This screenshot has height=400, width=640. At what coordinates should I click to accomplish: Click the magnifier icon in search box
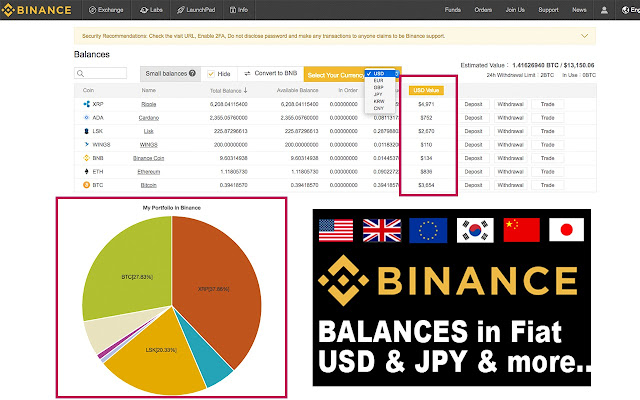[80, 73]
